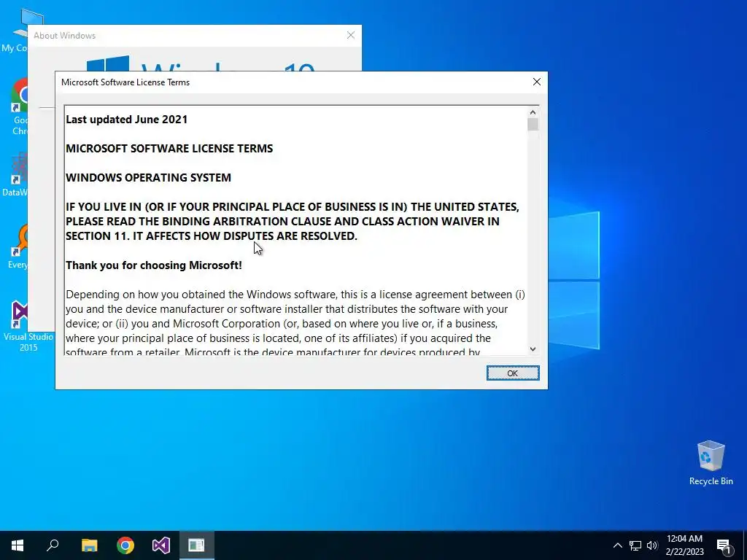Click 'MICROSOFT SOFTWARE LICENSE TERMS' heading text

[x=169, y=149]
